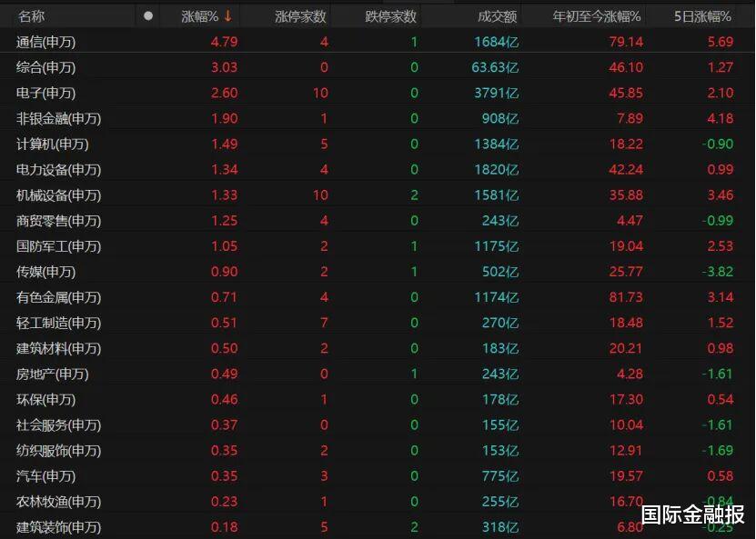Select the 建筑装饰(申万) row name

click(58, 527)
